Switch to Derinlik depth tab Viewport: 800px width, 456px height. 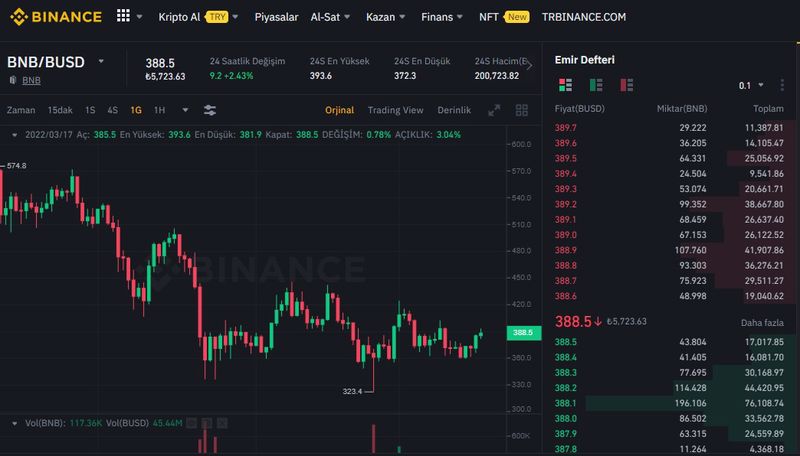point(454,110)
